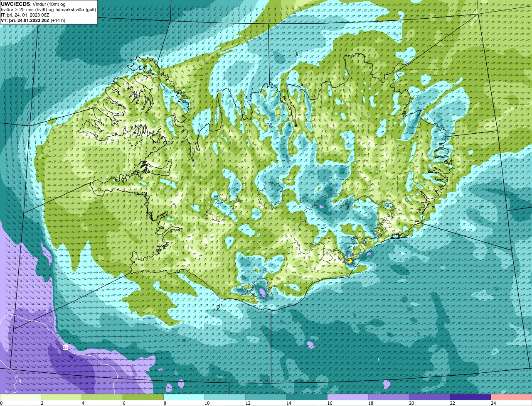Screen dimensions: 532x406
Task: Click the 0–2 m/s pale yellow legend swatch
Action: pyautogui.click(x=21, y=397)
